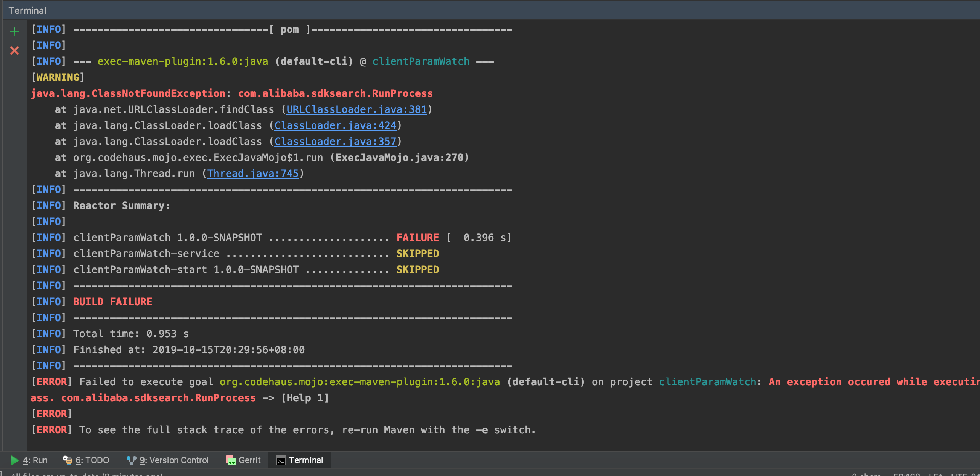Image resolution: width=980 pixels, height=476 pixels.
Task: Click the Run play icon in bottom bar
Action: coord(14,460)
